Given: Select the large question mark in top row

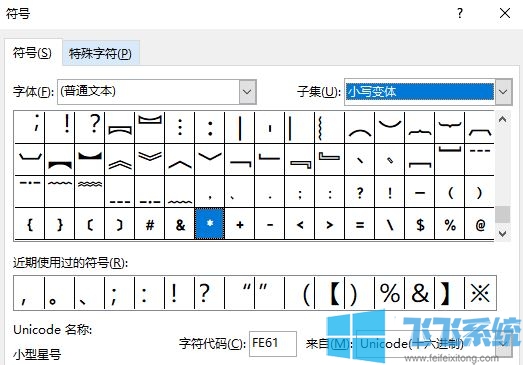Looking at the screenshot, I should coord(89,127).
